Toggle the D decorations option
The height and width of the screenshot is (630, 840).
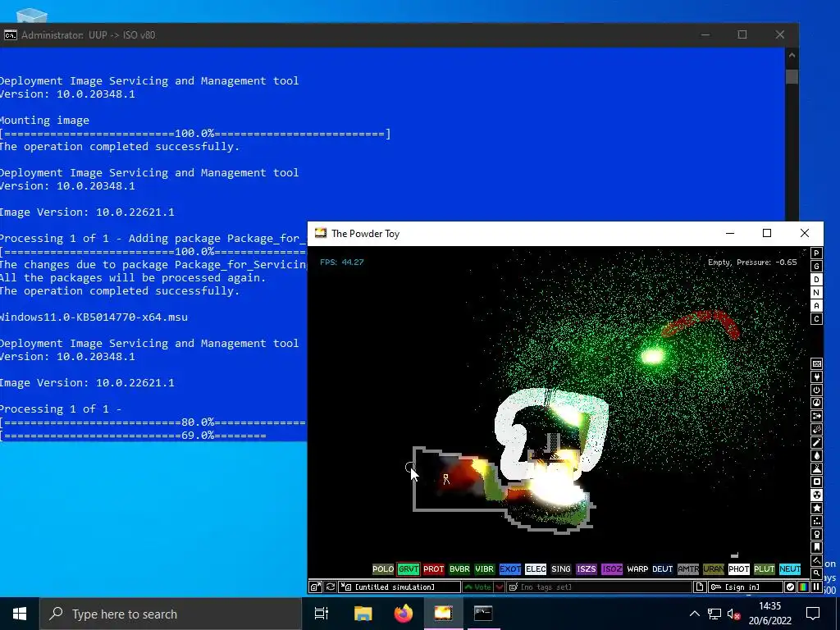(x=816, y=279)
